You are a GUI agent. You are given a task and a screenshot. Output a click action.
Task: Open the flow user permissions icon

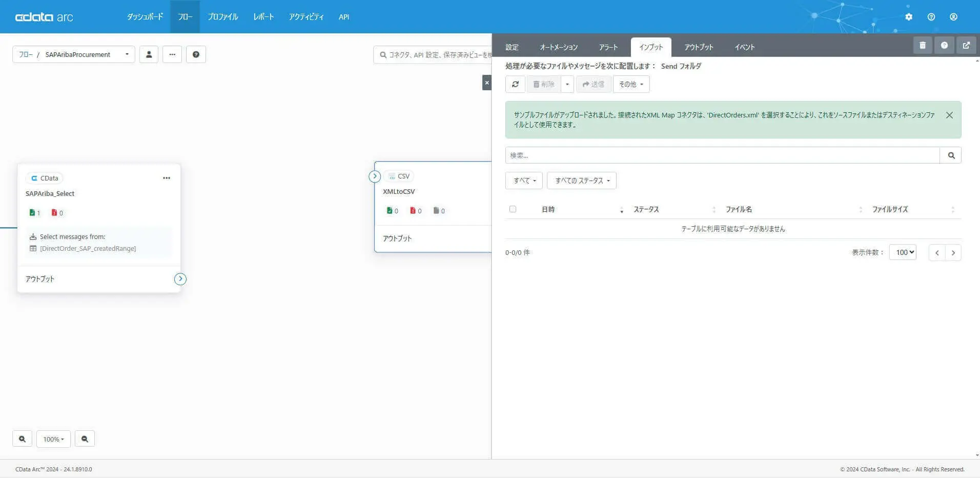149,54
